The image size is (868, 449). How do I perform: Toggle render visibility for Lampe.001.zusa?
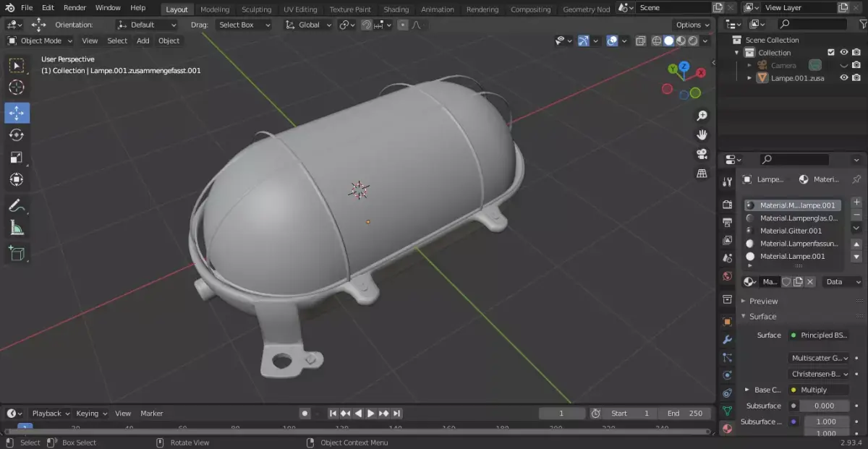[856, 77]
